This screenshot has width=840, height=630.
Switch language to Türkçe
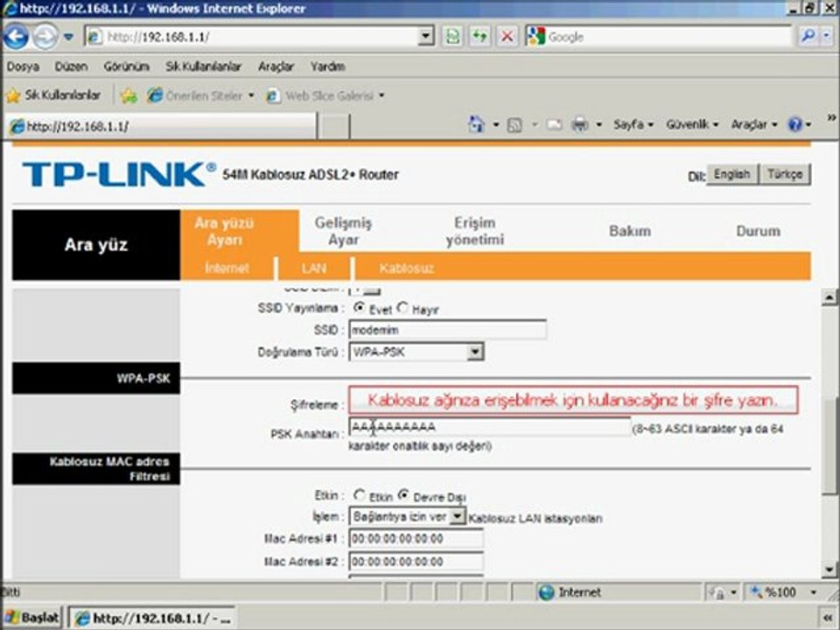784,174
